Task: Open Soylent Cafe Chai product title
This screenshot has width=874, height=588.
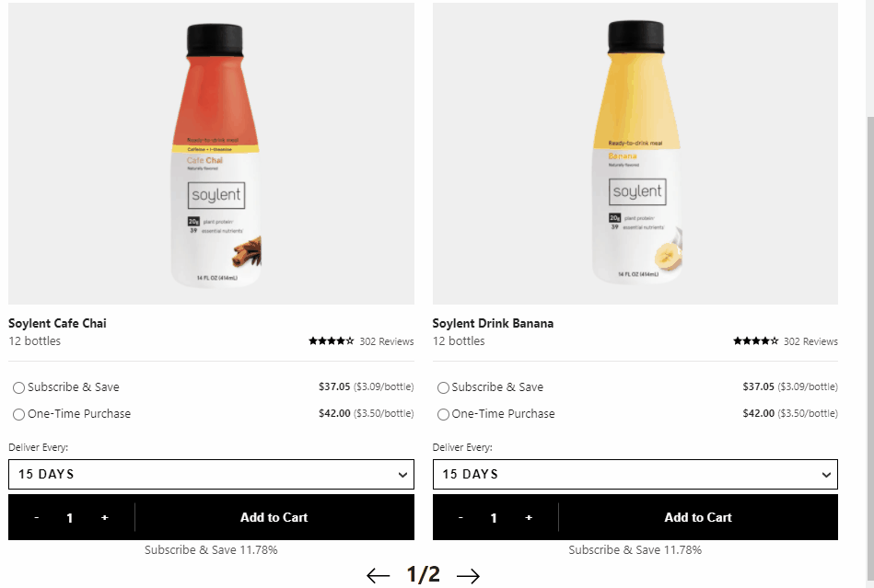Action: [x=57, y=323]
